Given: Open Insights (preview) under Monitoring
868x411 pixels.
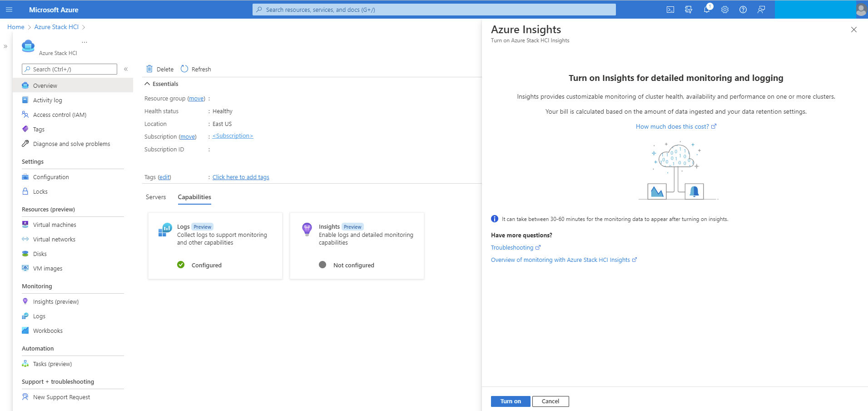Looking at the screenshot, I should click(x=56, y=301).
